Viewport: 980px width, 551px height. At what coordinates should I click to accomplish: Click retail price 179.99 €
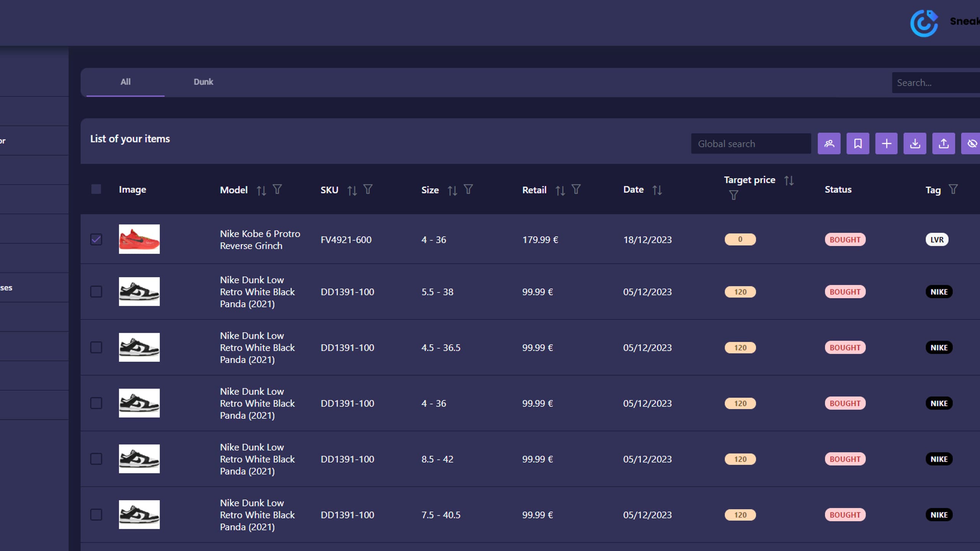[x=540, y=240]
